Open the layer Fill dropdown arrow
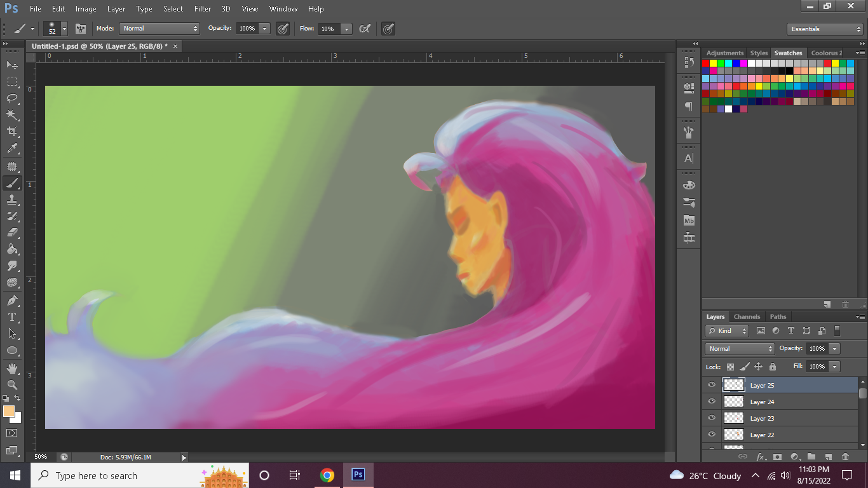Screen dimensions: 868x488 point(834,367)
